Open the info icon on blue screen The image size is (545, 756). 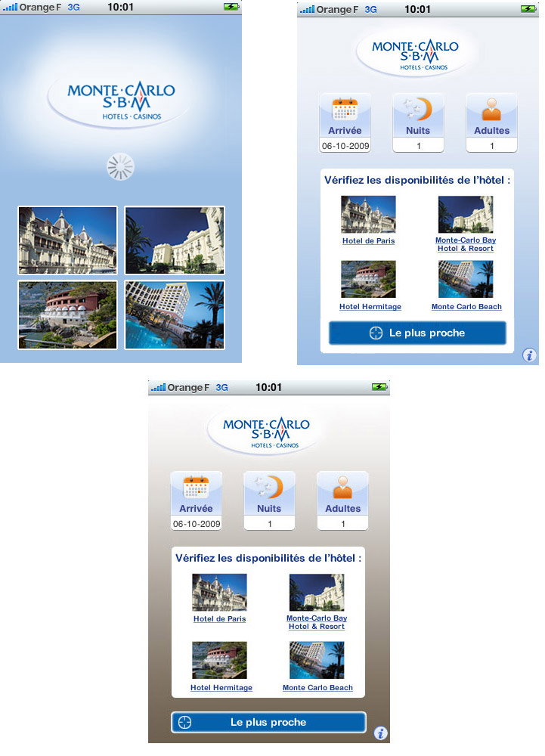coord(529,355)
